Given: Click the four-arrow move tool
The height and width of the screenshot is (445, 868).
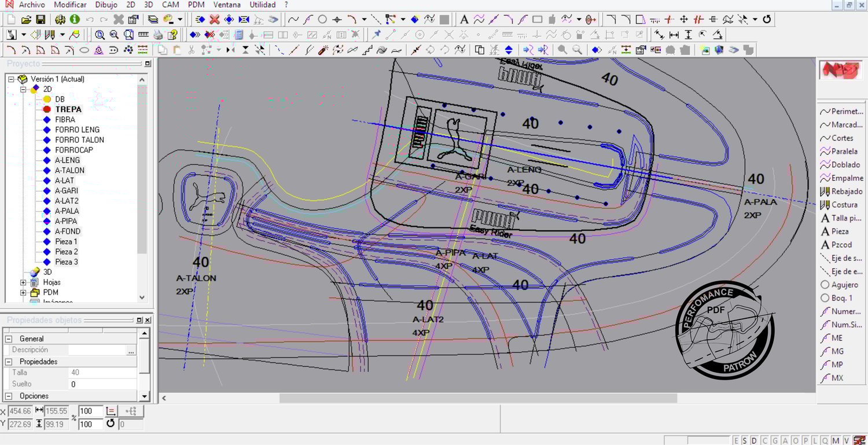Looking at the screenshot, I should tap(684, 19).
